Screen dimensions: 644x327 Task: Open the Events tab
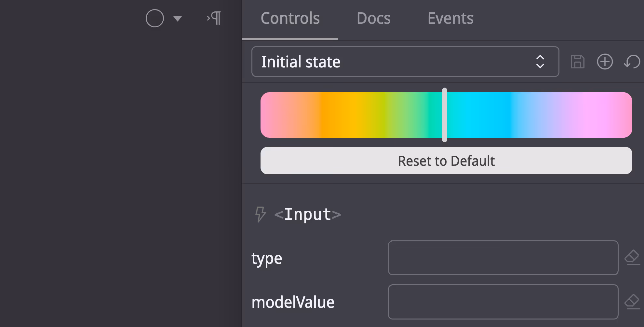(x=450, y=19)
